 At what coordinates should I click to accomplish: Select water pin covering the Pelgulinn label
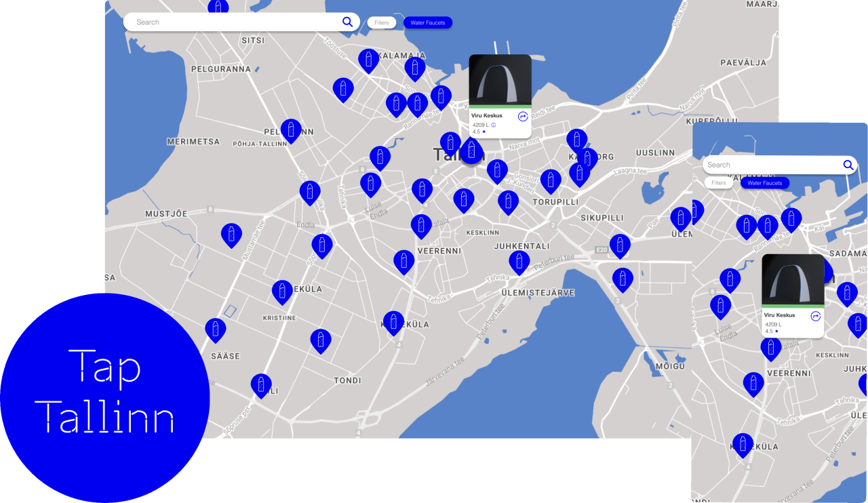click(291, 130)
